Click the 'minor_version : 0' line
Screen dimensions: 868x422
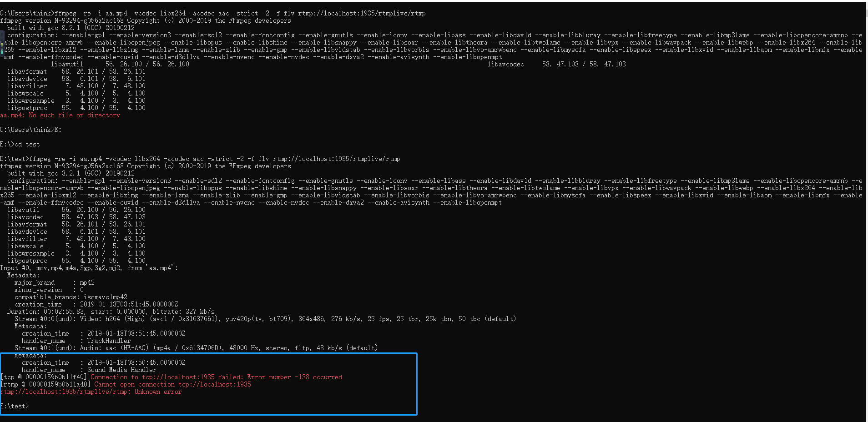(49, 290)
